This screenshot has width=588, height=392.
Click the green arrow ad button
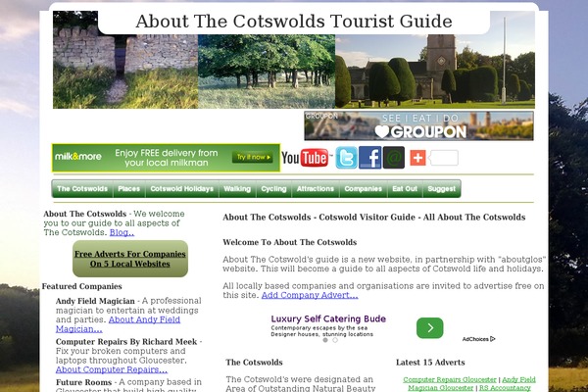click(x=430, y=328)
